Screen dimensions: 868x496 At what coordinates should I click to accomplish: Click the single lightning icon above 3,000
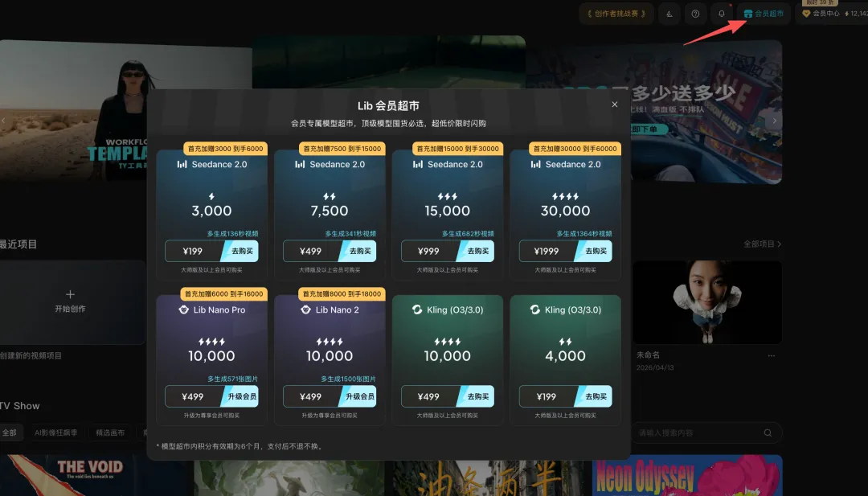click(211, 196)
